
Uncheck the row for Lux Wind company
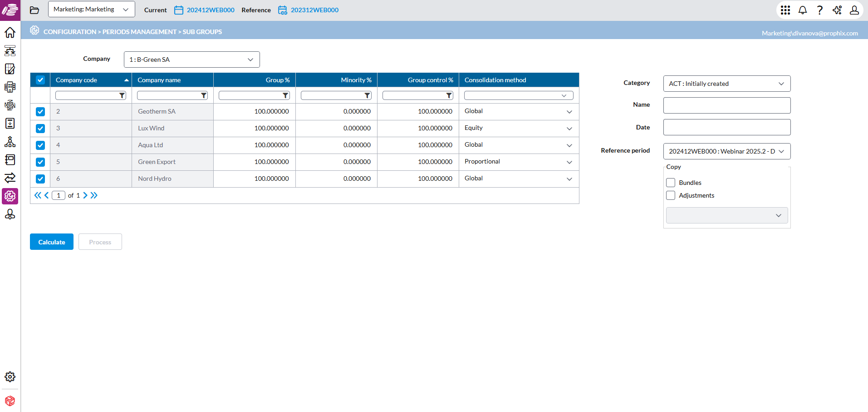tap(40, 128)
